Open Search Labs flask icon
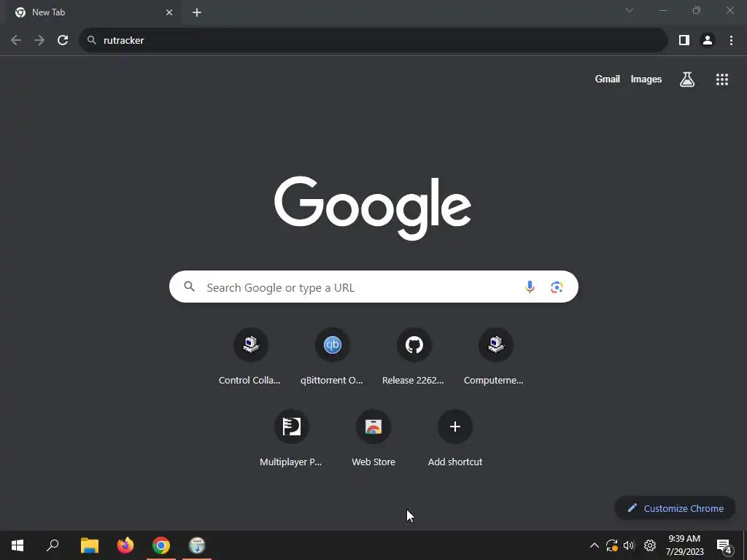The height and width of the screenshot is (560, 747). pyautogui.click(x=687, y=79)
